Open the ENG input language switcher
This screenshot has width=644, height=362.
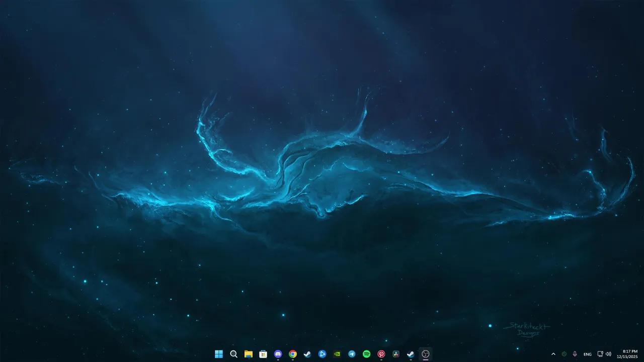tap(587, 354)
